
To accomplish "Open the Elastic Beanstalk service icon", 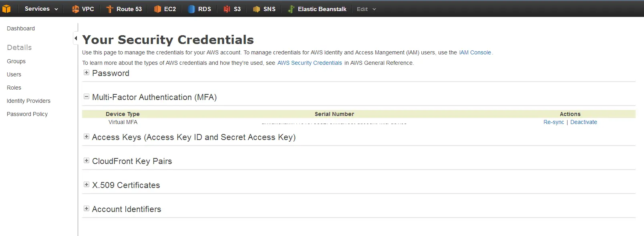I will click(291, 9).
